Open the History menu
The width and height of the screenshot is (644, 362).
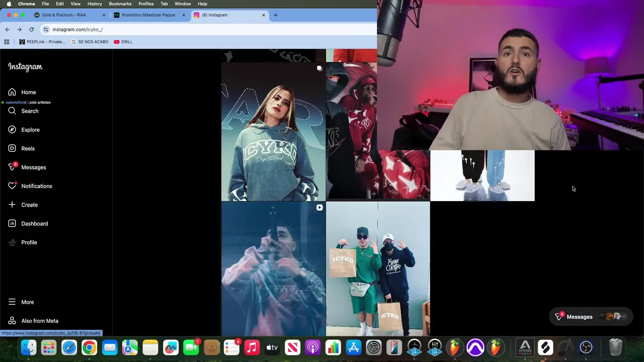[95, 4]
